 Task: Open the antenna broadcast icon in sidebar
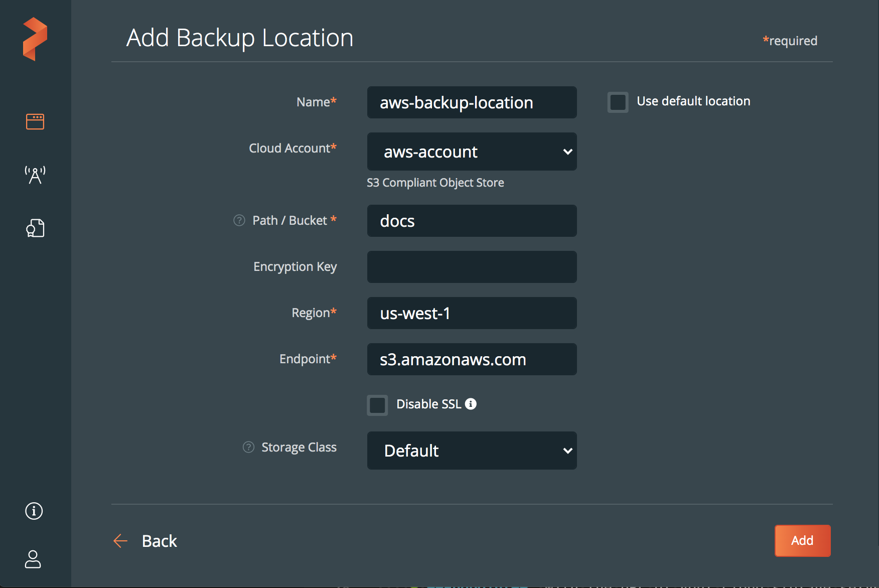[x=35, y=175]
